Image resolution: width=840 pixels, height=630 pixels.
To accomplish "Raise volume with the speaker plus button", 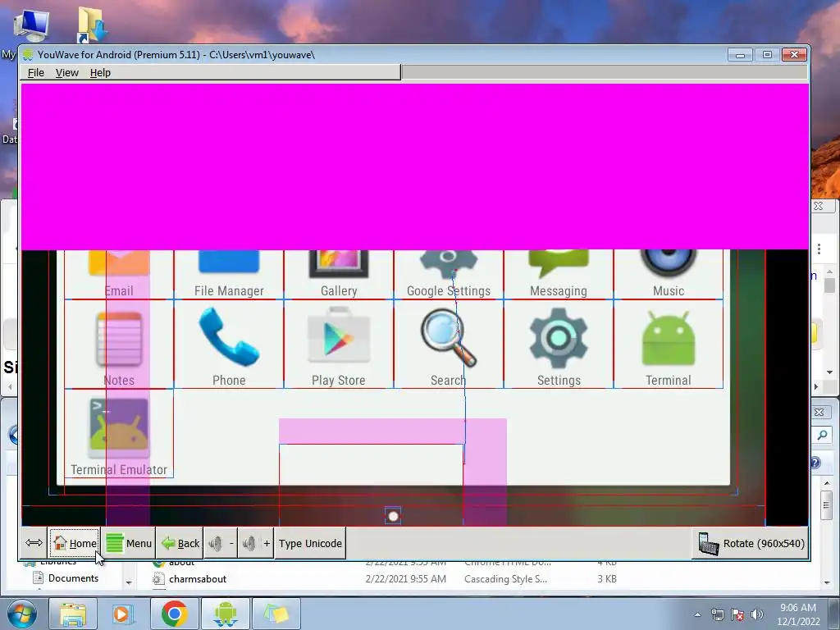I will [x=256, y=543].
